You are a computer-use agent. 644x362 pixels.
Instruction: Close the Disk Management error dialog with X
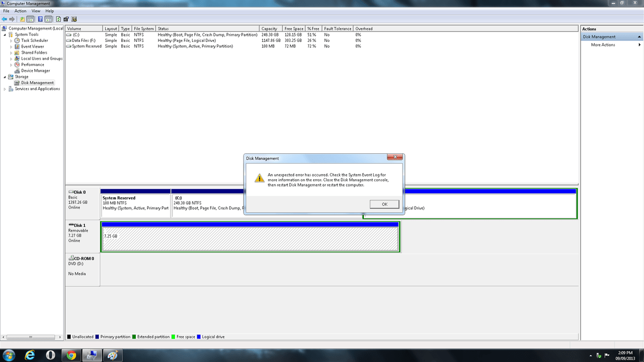coord(394,157)
